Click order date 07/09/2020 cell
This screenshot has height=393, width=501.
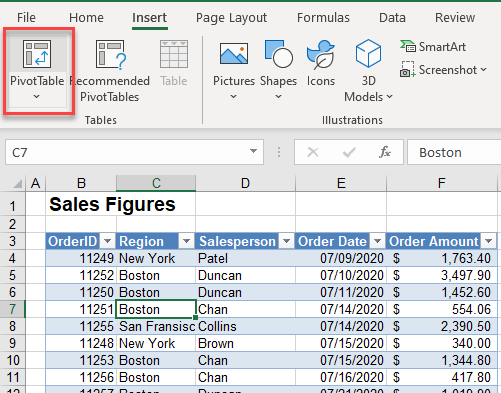341,258
